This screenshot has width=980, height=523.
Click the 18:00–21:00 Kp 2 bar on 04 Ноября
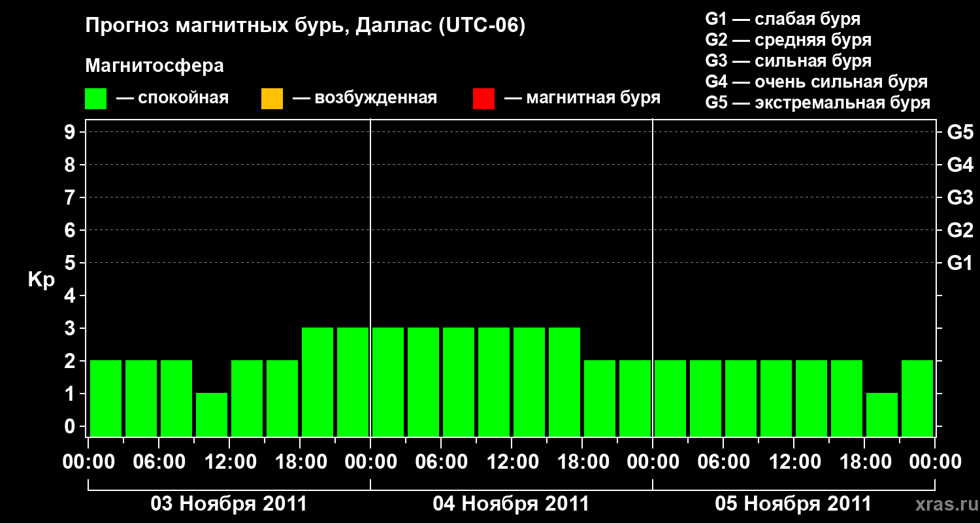(600, 398)
